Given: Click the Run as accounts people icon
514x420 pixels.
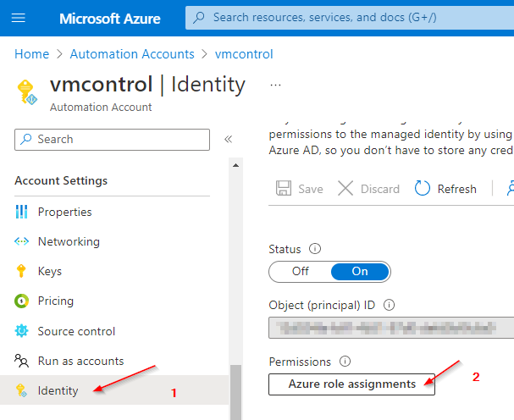Looking at the screenshot, I should pyautogui.click(x=22, y=361).
